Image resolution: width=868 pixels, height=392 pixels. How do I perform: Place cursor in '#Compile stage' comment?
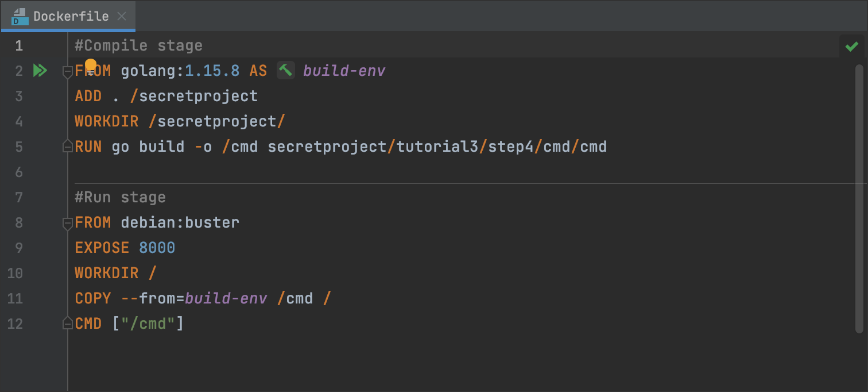[x=138, y=45]
